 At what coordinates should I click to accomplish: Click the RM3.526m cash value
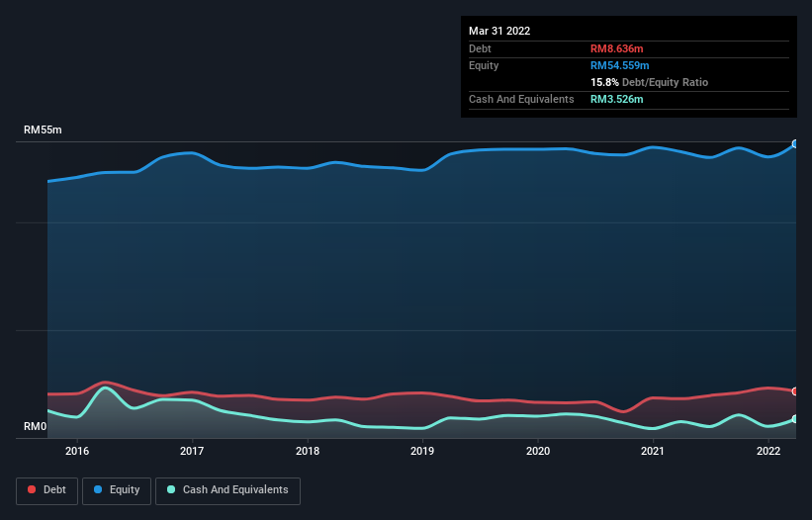coord(617,99)
